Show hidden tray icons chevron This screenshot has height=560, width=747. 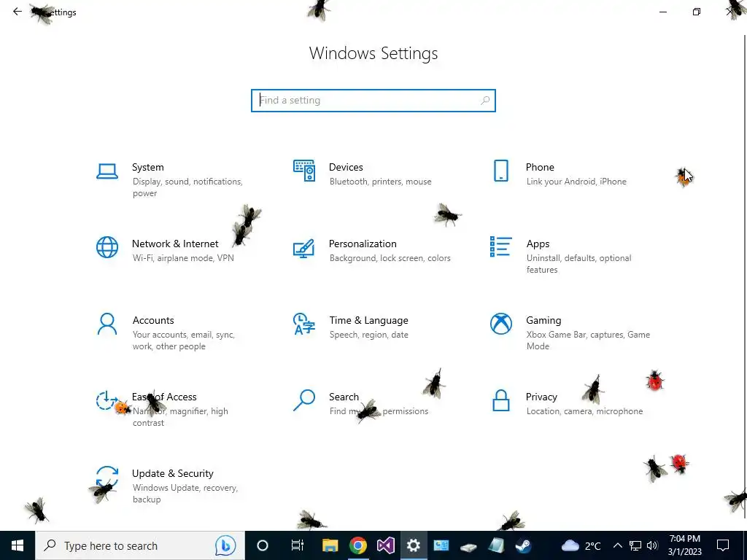pos(617,545)
